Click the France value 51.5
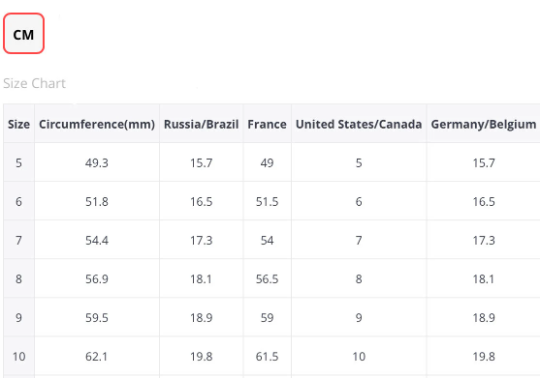Viewport: 540px width, 378px height. (267, 201)
